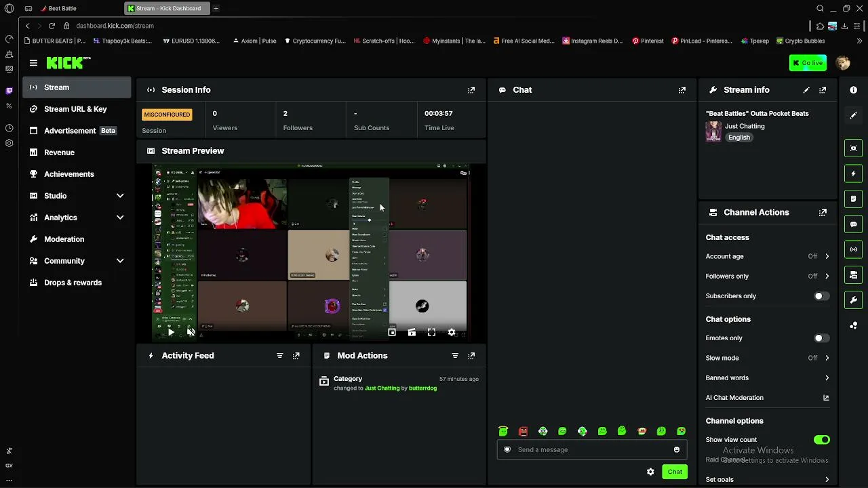868x488 pixels.
Task: Play the stream preview
Action: (x=171, y=332)
